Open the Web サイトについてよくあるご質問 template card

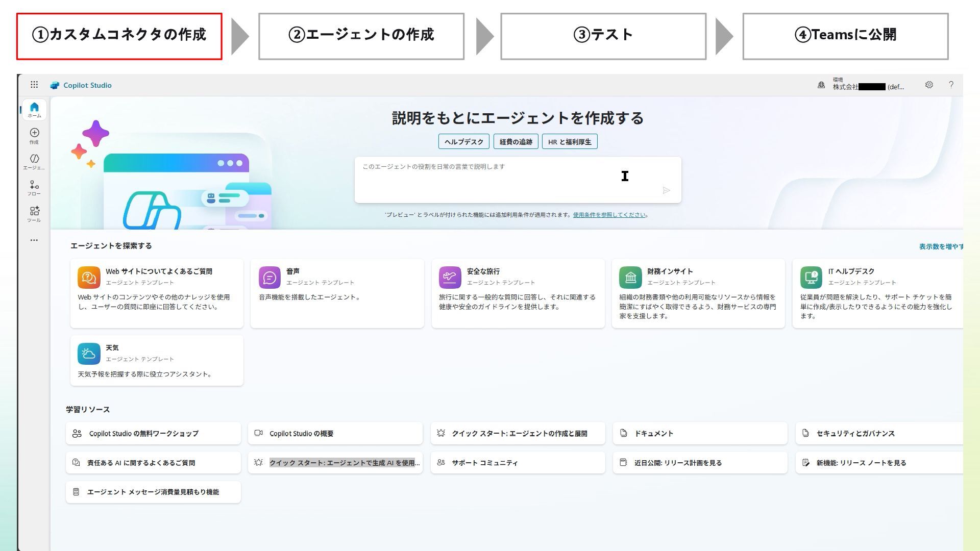[x=157, y=293]
